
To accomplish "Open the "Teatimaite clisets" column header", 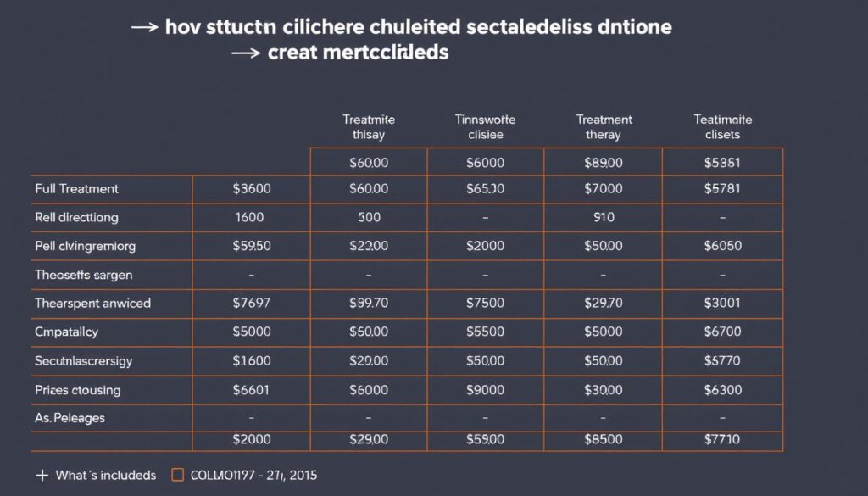I will pyautogui.click(x=722, y=127).
